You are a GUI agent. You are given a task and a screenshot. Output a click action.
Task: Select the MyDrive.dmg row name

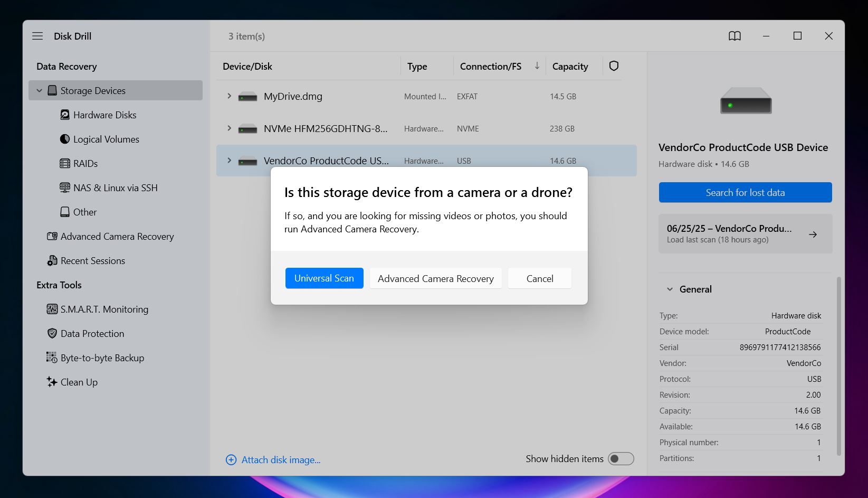click(x=293, y=96)
